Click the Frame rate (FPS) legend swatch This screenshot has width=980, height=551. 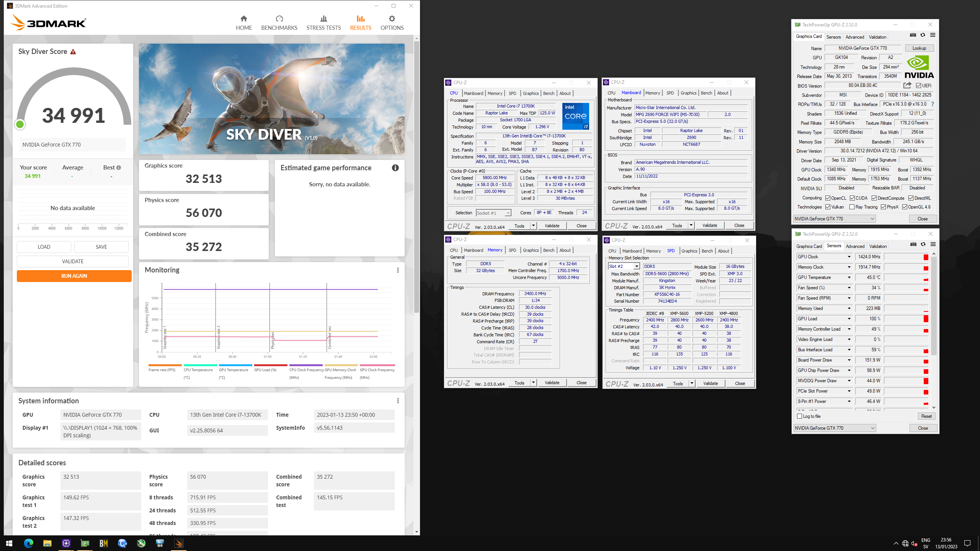[165, 365]
